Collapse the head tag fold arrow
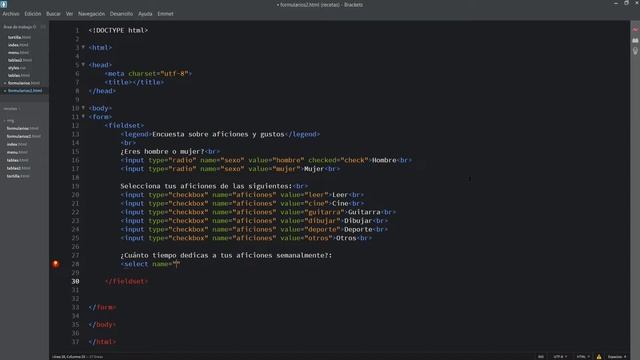This screenshot has height=360, width=640. (84, 64)
